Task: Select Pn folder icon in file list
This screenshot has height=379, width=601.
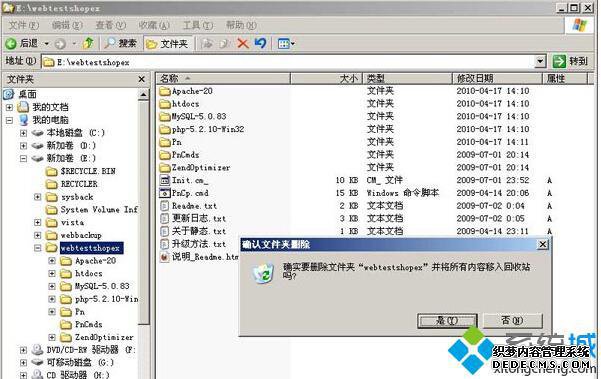Action: click(x=165, y=142)
